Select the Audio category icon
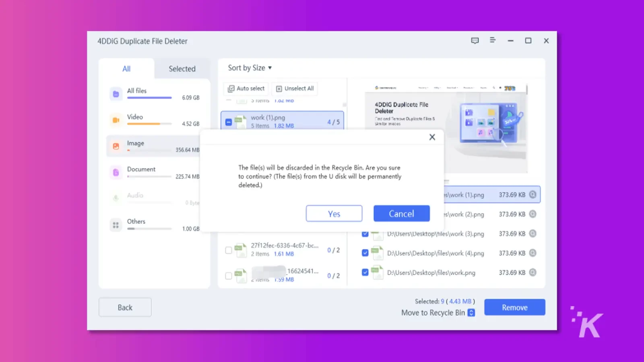 pos(116,198)
